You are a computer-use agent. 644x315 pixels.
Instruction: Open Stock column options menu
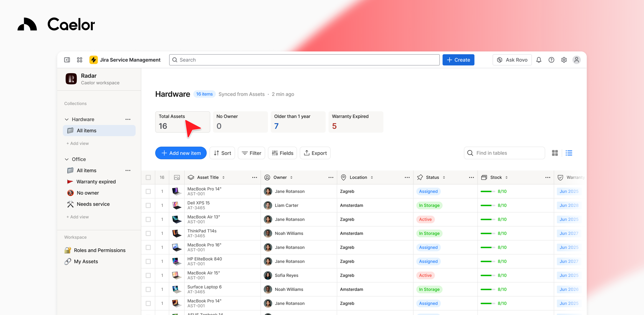click(x=548, y=177)
